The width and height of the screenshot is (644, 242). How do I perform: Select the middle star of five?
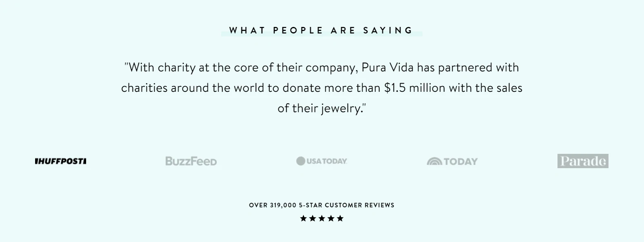[x=322, y=218]
